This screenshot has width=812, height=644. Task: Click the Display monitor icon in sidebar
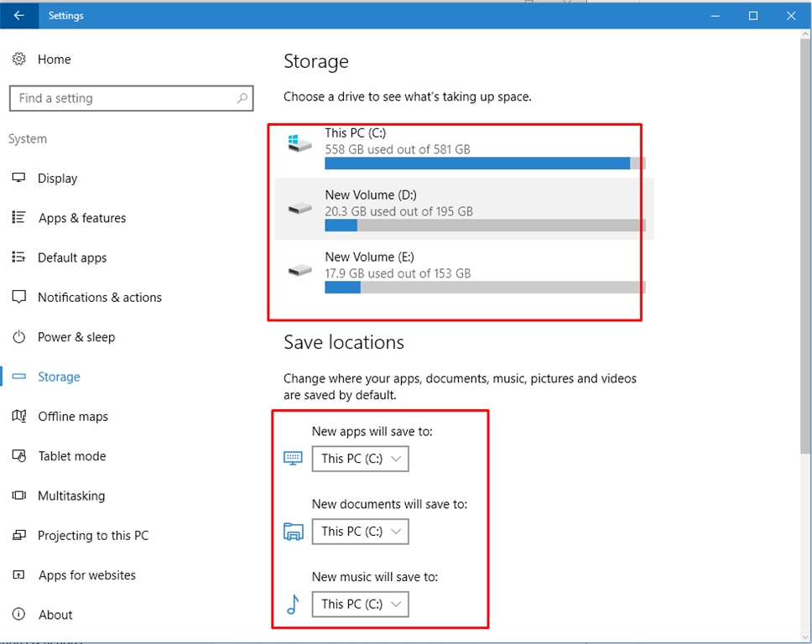19,179
